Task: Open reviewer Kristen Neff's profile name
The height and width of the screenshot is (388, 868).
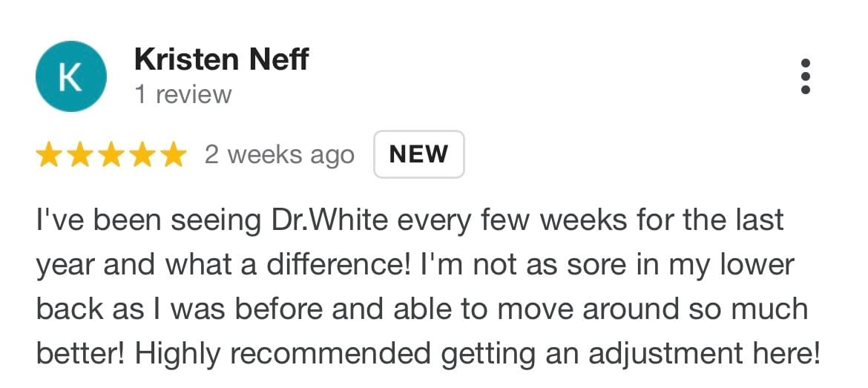Action: [x=221, y=59]
